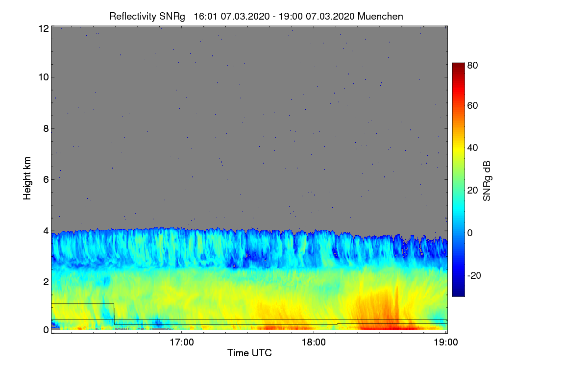The image size is (588, 392).
Task: Click the colorbar label 20
Action: (x=473, y=190)
